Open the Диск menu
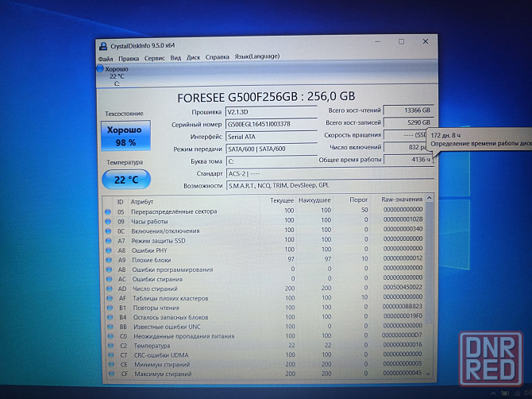The image size is (532, 399). pos(194,58)
